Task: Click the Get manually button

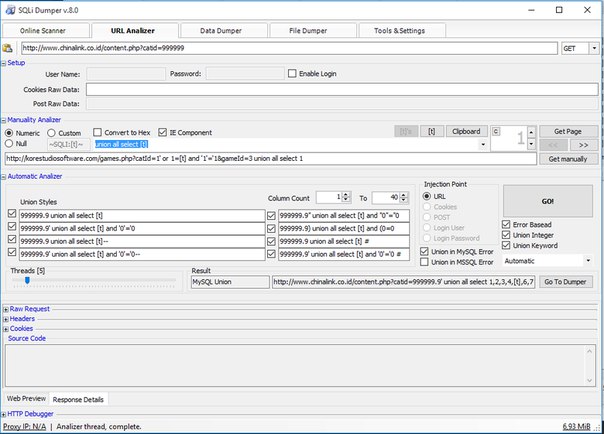Action: (569, 159)
